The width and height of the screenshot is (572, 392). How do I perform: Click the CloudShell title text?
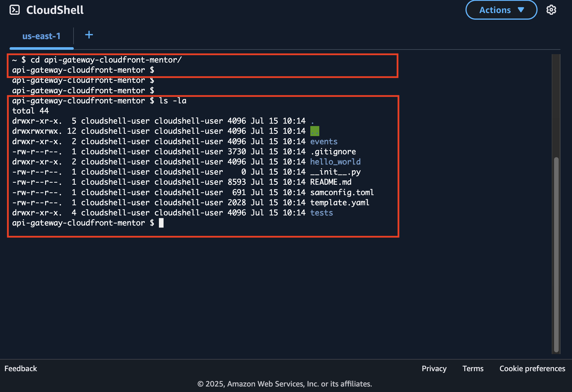pos(55,10)
